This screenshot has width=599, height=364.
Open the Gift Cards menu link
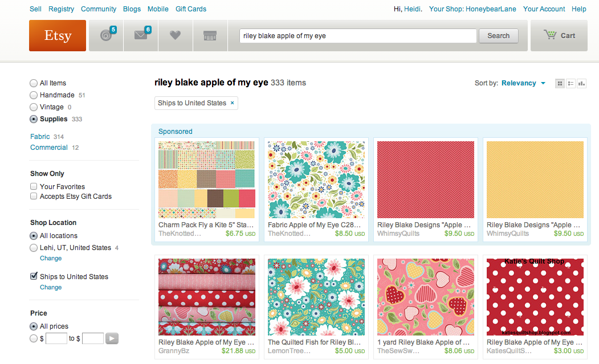coord(190,9)
